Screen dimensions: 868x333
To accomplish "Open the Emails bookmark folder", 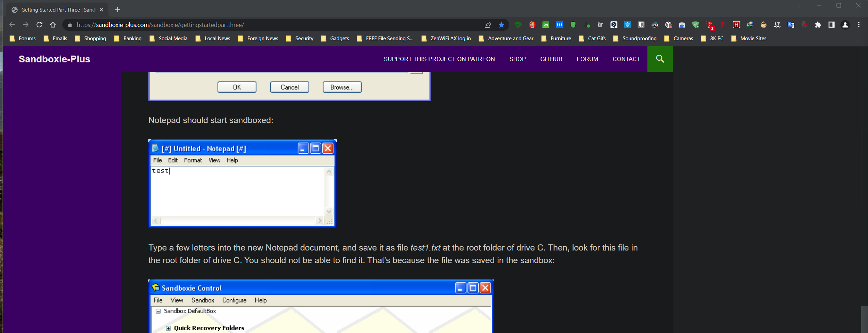I will click(x=56, y=39).
